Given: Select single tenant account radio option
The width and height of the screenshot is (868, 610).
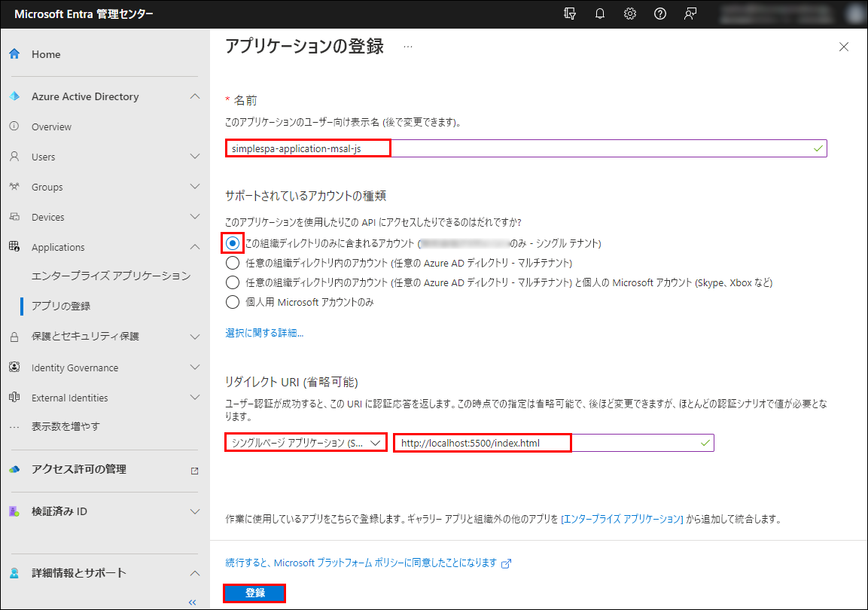Looking at the screenshot, I should coord(233,243).
